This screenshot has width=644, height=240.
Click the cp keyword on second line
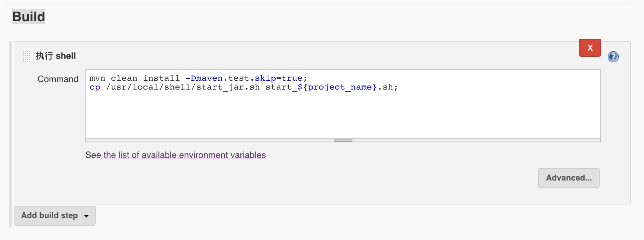pyautogui.click(x=95, y=88)
